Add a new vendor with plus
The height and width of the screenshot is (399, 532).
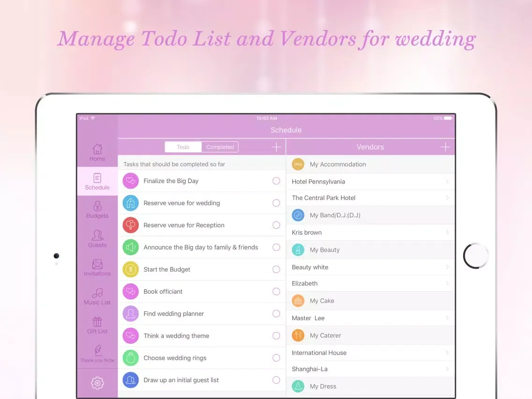[x=445, y=147]
